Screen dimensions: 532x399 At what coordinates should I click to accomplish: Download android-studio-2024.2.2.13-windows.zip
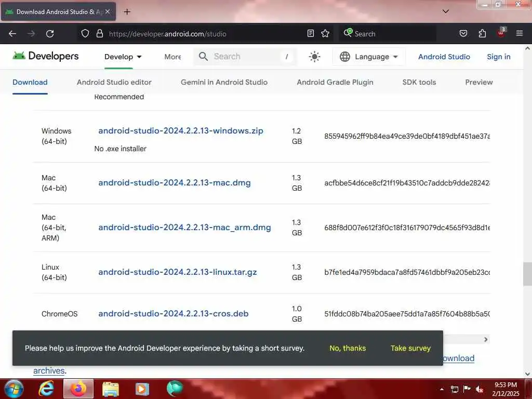[181, 130]
